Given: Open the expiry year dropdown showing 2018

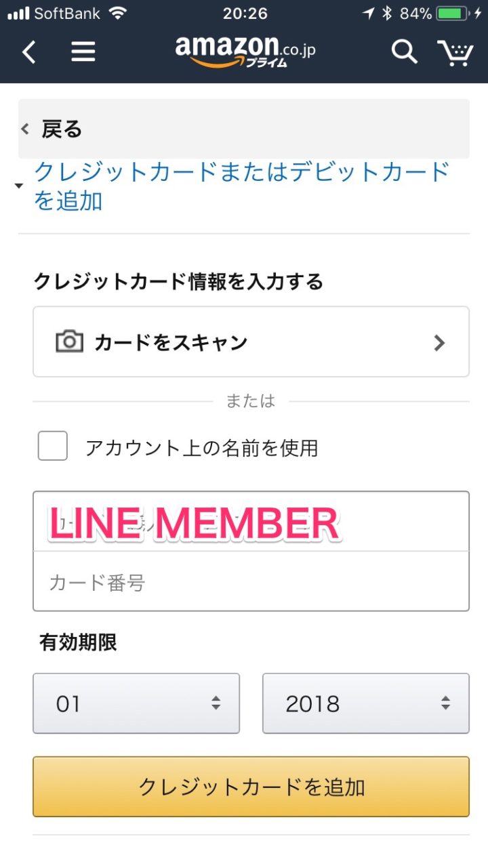Looking at the screenshot, I should [365, 703].
